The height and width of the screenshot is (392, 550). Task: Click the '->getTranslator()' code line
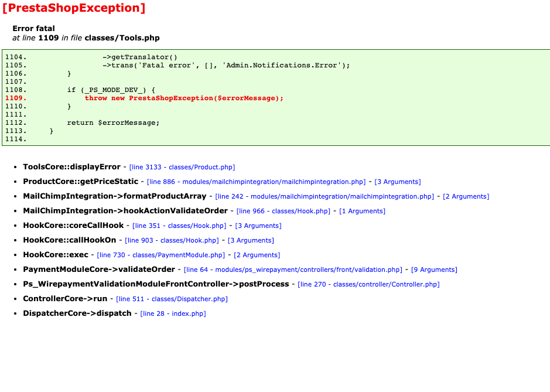coord(140,57)
